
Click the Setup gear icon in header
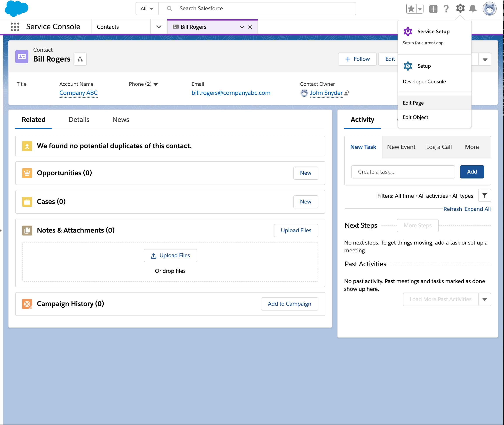(460, 9)
